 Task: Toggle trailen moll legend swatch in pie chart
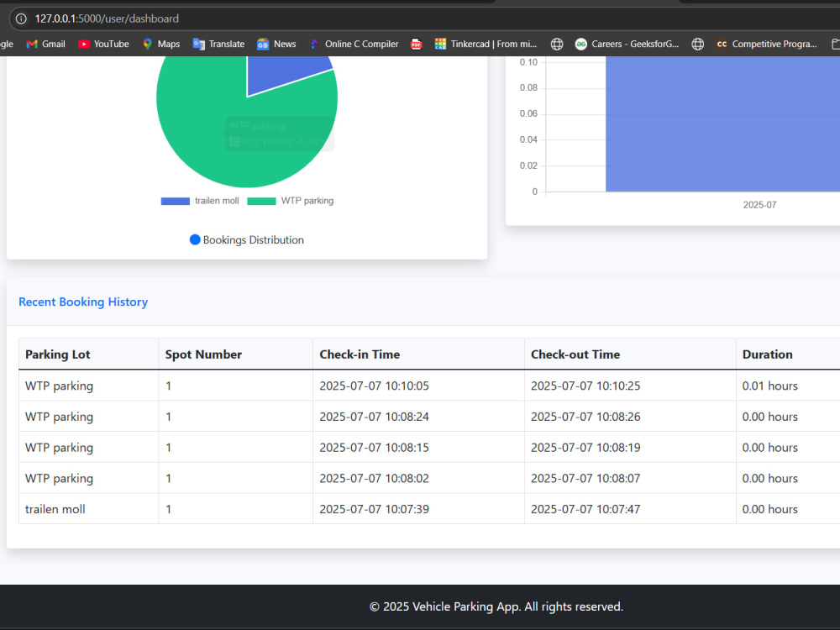[x=176, y=201]
